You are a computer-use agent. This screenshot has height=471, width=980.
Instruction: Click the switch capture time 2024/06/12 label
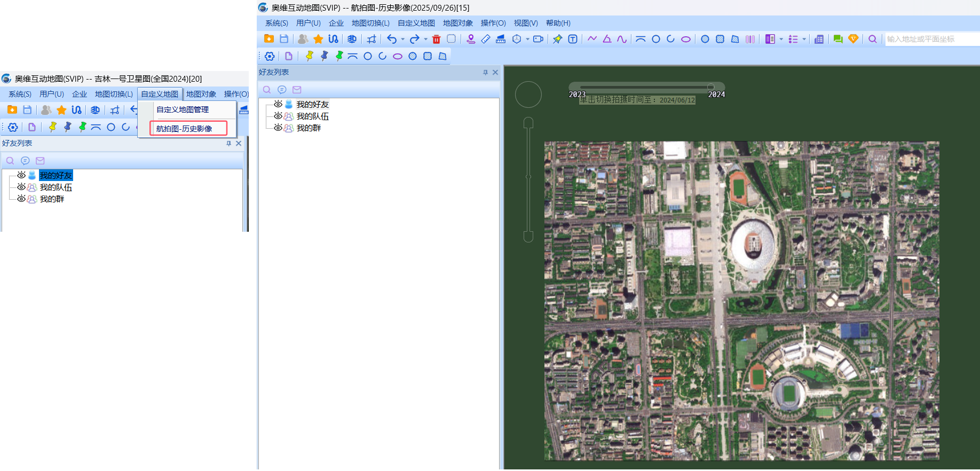pyautogui.click(x=637, y=100)
